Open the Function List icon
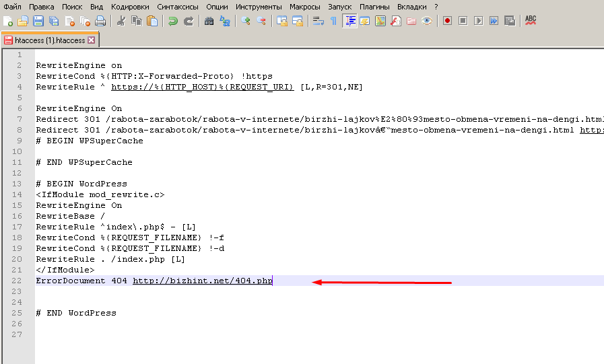Image resolution: width=604 pixels, height=364 pixels. [x=396, y=21]
